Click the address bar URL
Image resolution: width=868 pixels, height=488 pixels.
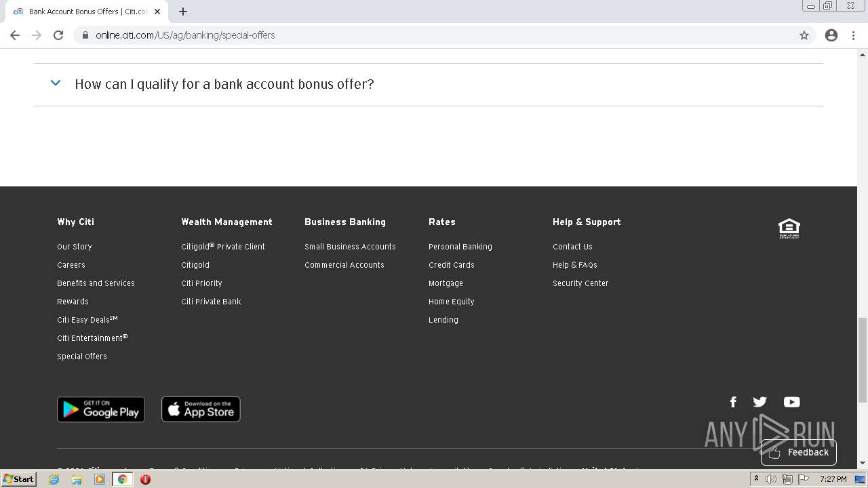[185, 35]
